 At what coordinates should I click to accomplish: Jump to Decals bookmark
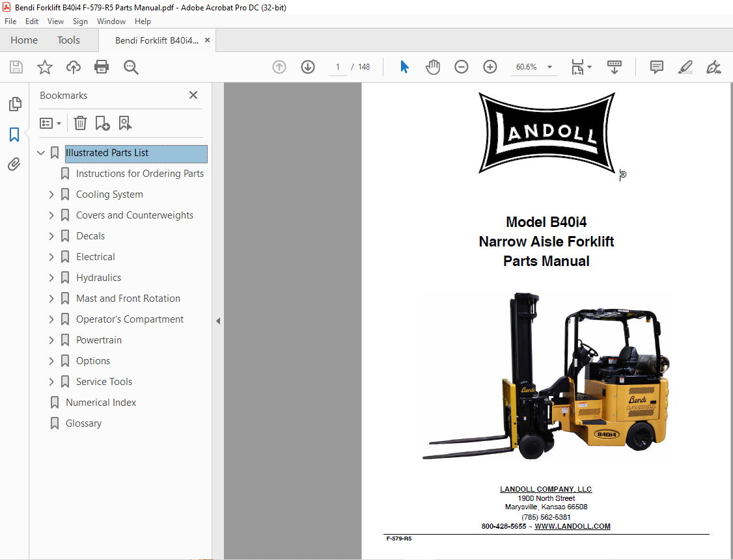pyautogui.click(x=90, y=236)
